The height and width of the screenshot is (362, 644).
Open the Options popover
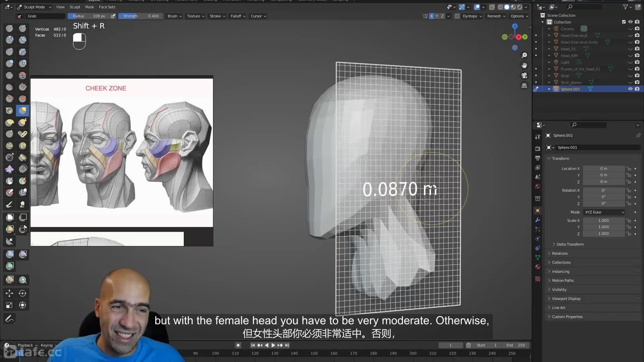tap(519, 16)
